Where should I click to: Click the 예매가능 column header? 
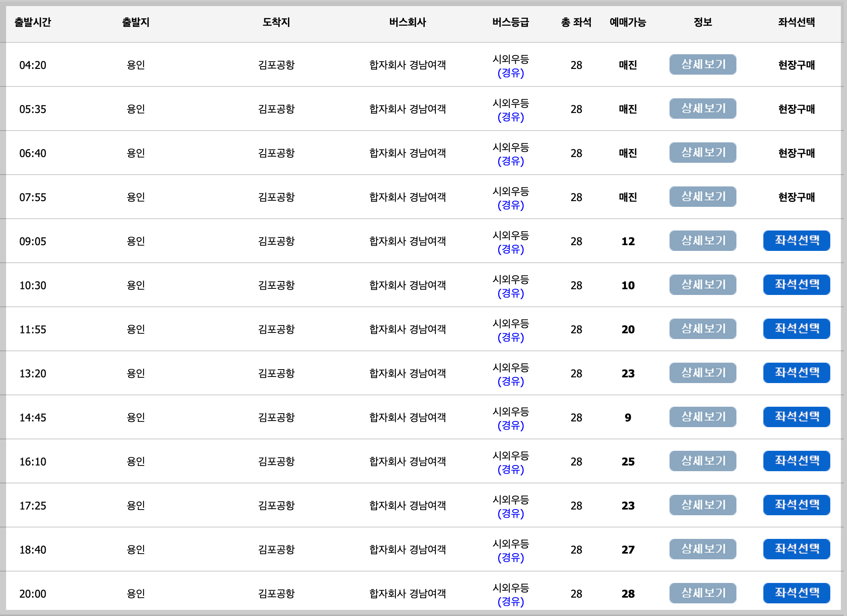[x=627, y=22]
